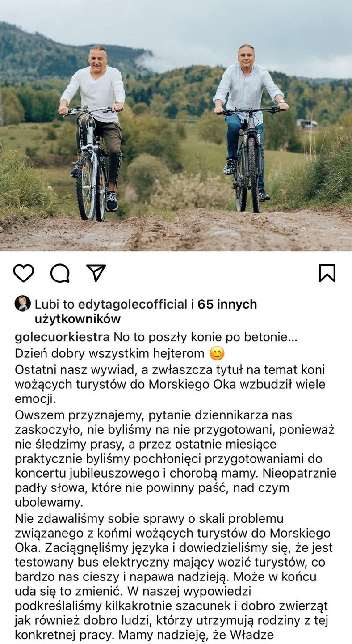Click the 'Lubi to' likes label
The height and width of the screenshot is (644, 352).
pos(54,305)
